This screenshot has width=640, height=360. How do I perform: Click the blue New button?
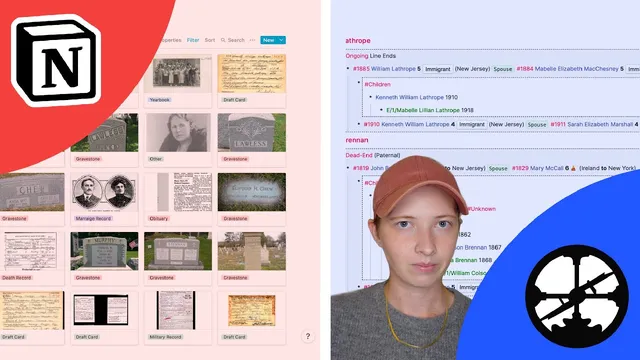[x=269, y=40]
